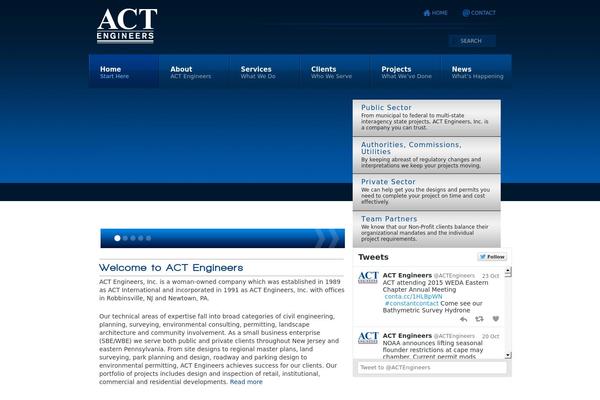600x400 pixels.
Task: Select the fifth slideshow dot
Action: (148, 238)
